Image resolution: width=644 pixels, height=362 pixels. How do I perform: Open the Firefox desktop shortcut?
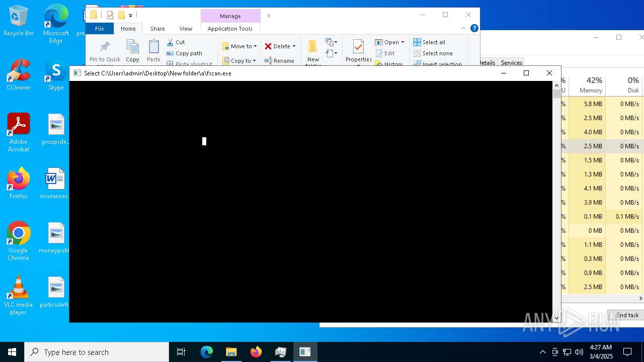pos(19,183)
